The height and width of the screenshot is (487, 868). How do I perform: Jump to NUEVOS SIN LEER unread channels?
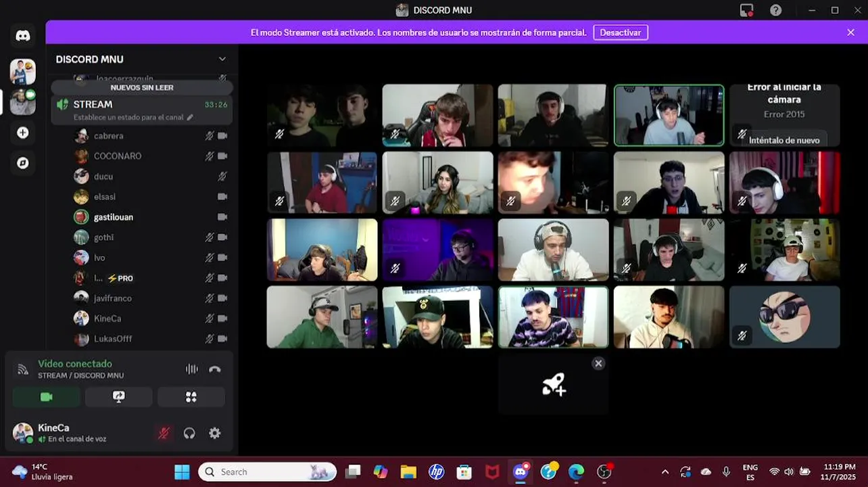[142, 88]
